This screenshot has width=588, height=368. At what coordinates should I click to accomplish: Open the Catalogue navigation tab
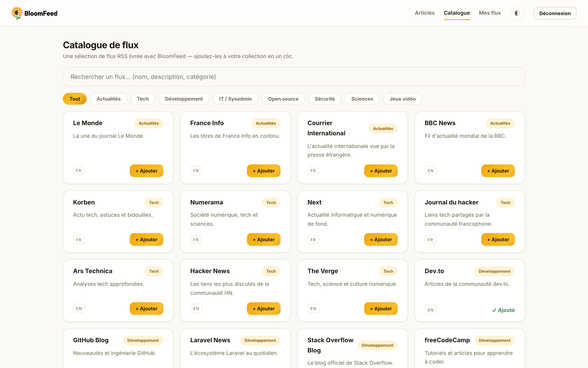457,13
